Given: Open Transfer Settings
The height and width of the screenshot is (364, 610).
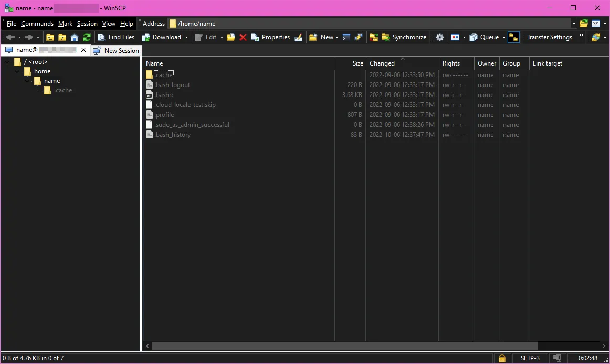Looking at the screenshot, I should 549,37.
